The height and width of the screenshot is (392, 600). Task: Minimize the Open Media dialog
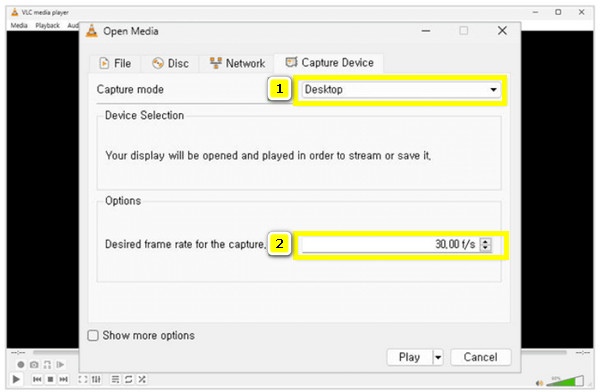(x=426, y=31)
